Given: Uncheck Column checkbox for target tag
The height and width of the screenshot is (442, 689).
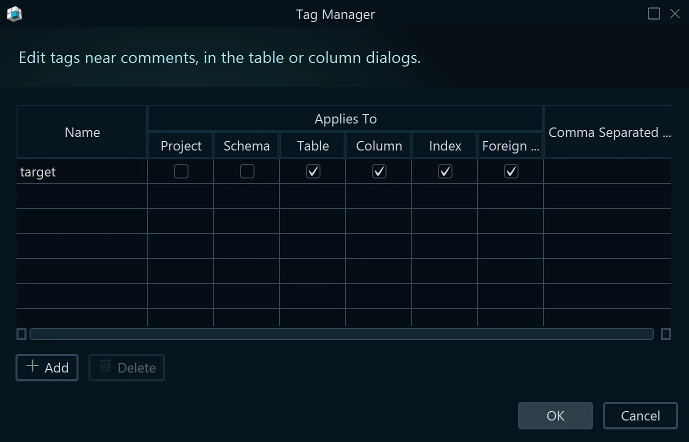Looking at the screenshot, I should (x=379, y=171).
